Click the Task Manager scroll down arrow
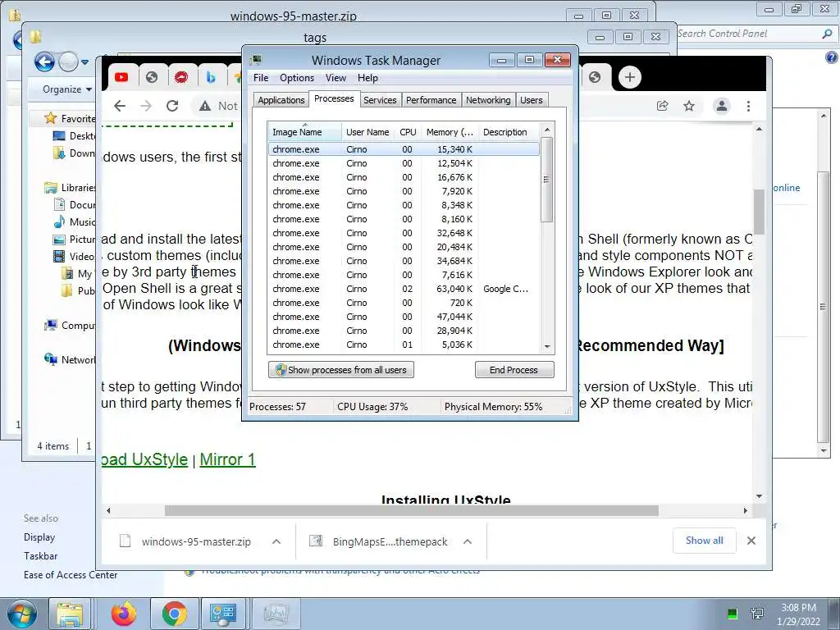Image resolution: width=840 pixels, height=630 pixels. pos(547,347)
